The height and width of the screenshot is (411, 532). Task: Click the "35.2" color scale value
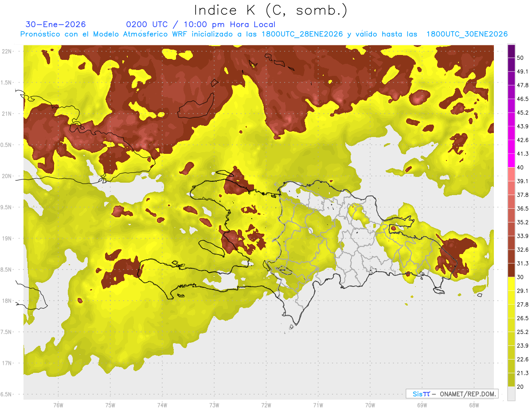point(523,222)
